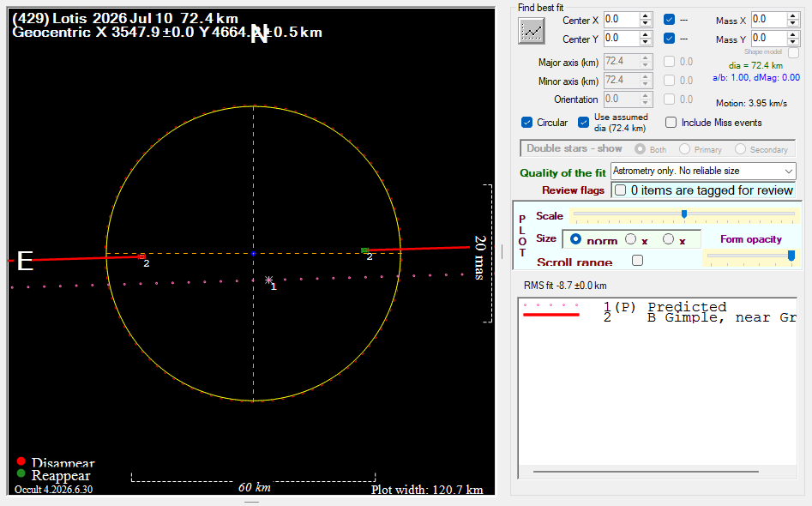Select Secondary in Double stars show
The width and height of the screenshot is (812, 506).
point(740,149)
